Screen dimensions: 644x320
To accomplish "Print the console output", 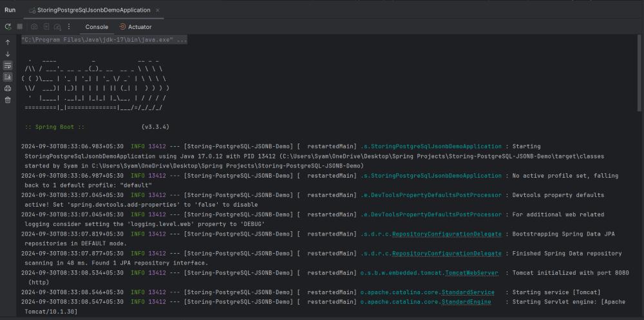I will click(x=8, y=88).
